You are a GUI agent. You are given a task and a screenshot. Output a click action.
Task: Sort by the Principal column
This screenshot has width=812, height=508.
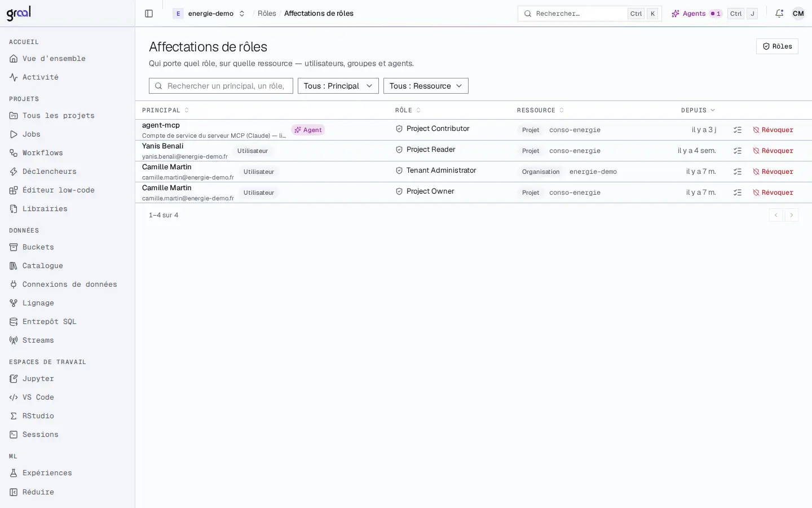pos(165,110)
